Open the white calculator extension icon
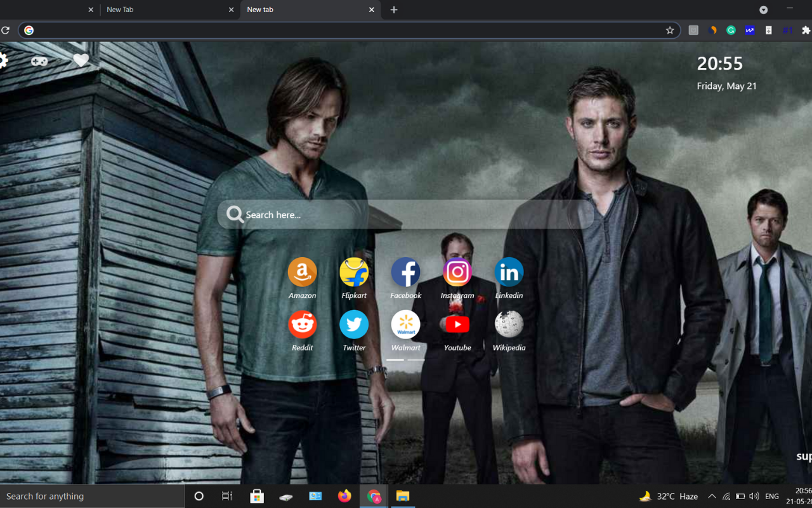812x508 pixels. [768, 30]
